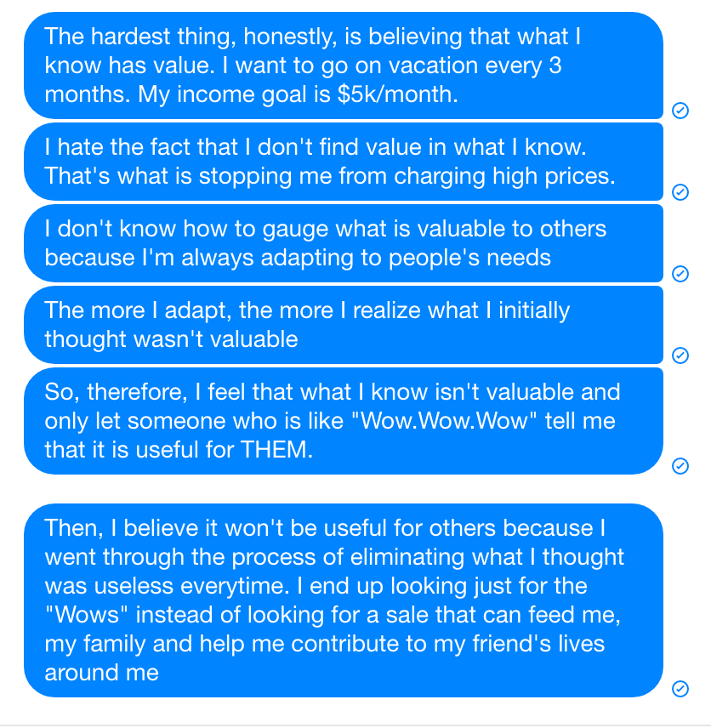Click the "thought wasn't valuable" line of text
Viewport: 711px width, 728px height.
pos(171,339)
